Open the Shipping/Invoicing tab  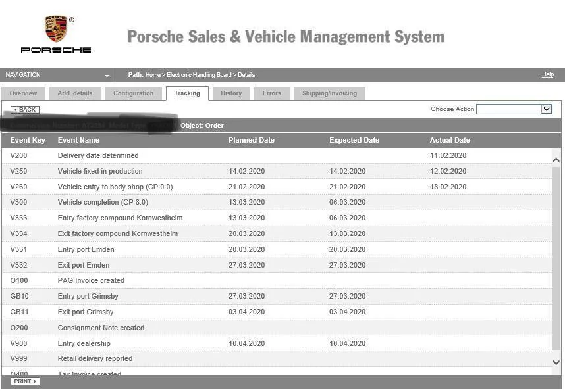click(329, 93)
